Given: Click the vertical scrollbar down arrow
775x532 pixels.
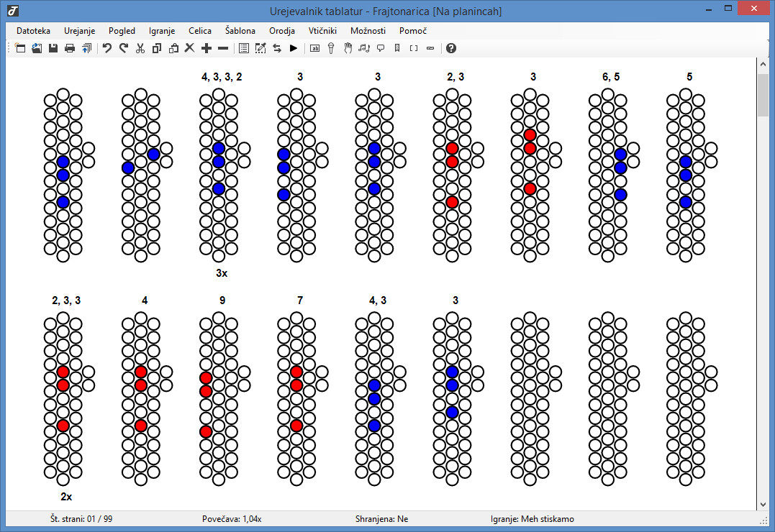Looking at the screenshot, I should tap(763, 505).
